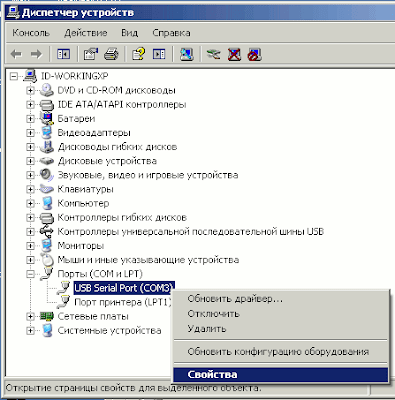
Task: Open the Справка menu
Action: tap(171, 33)
